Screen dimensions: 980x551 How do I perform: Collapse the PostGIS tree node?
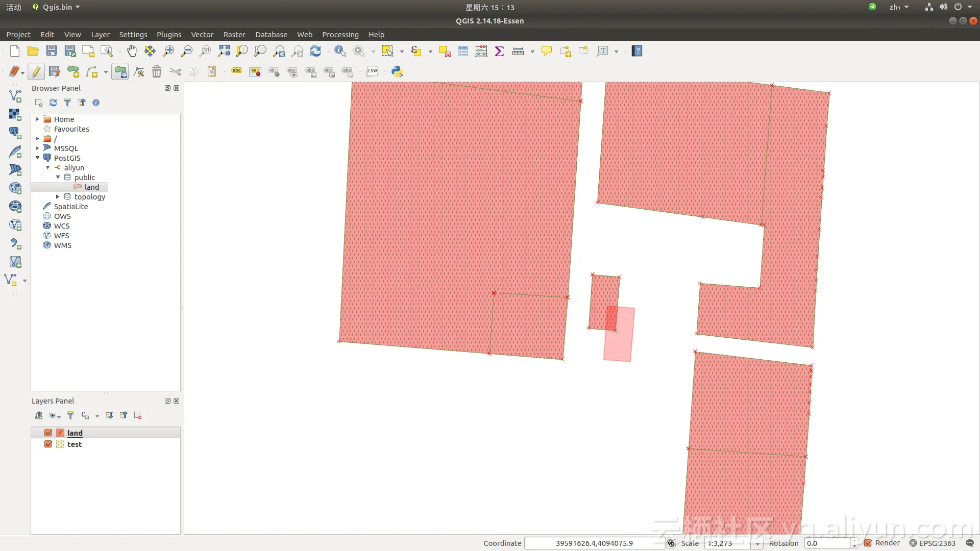(x=37, y=158)
